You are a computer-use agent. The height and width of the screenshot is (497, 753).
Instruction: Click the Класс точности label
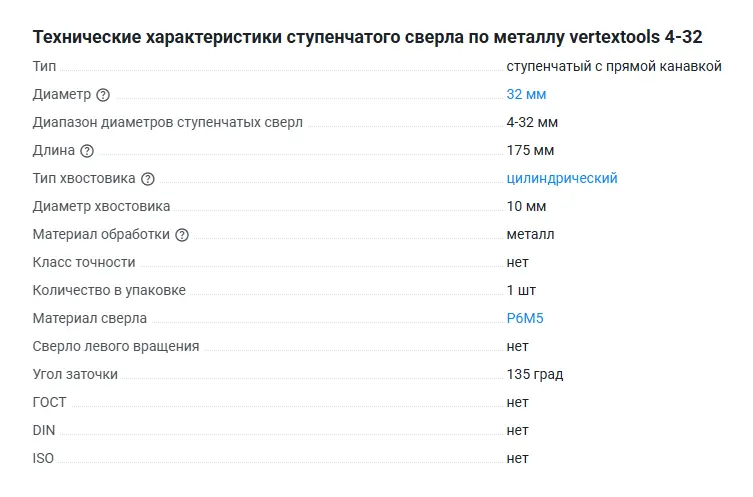pyautogui.click(x=84, y=262)
